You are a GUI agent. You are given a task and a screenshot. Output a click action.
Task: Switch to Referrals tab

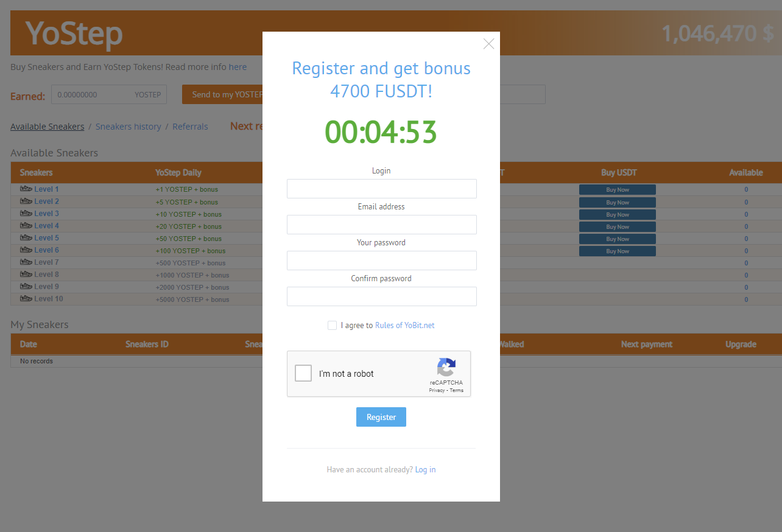pos(190,127)
